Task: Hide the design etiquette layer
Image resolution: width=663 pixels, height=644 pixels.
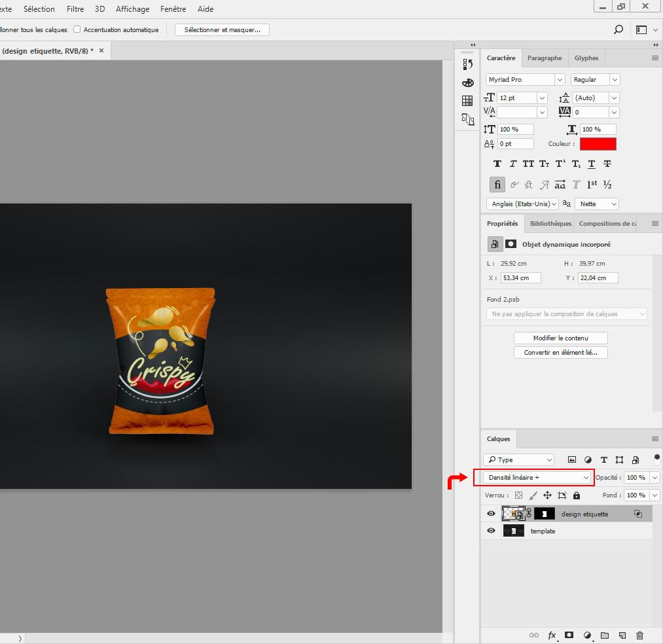Action: click(491, 513)
